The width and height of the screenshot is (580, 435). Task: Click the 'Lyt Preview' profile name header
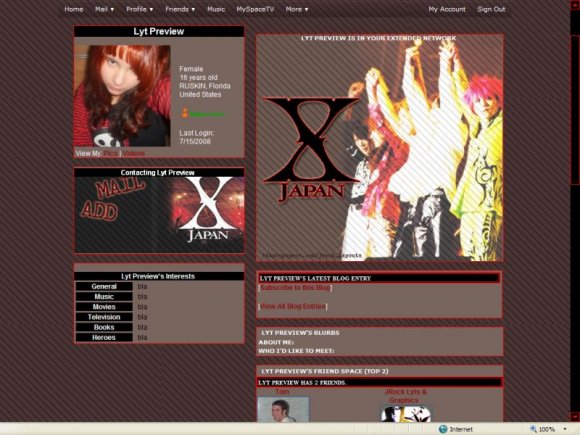[159, 31]
